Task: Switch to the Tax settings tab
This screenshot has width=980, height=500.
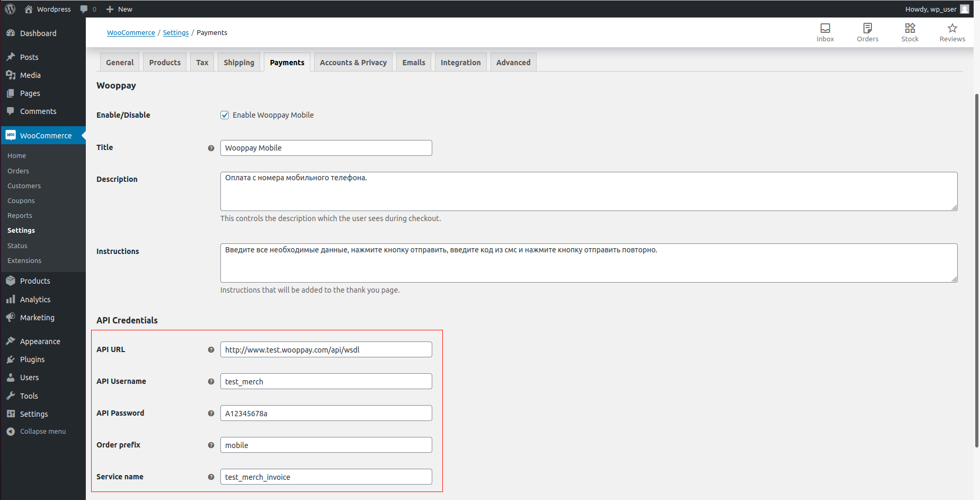Action: (202, 63)
